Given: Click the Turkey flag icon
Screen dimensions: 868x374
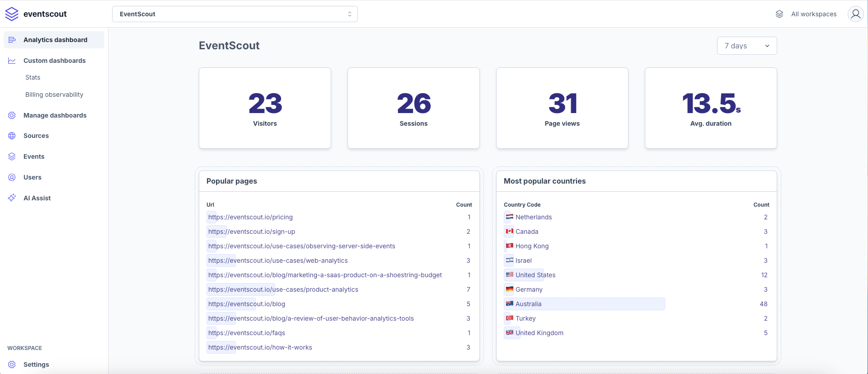Looking at the screenshot, I should (510, 318).
